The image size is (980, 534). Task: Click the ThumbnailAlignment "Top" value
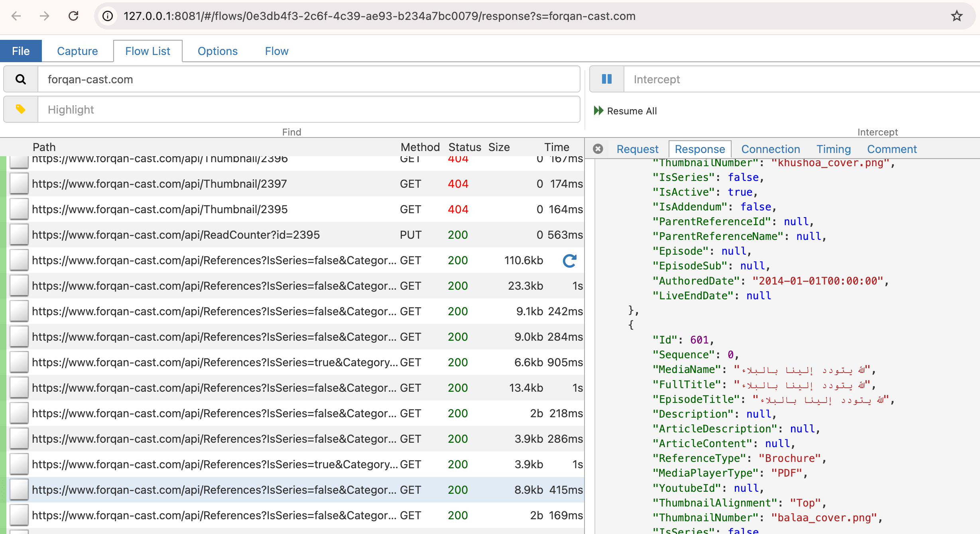click(x=805, y=503)
